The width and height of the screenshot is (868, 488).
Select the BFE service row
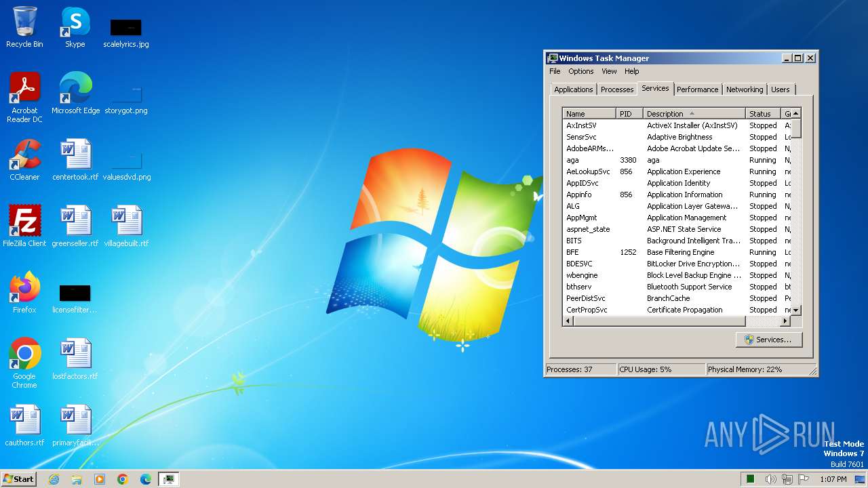click(677, 252)
